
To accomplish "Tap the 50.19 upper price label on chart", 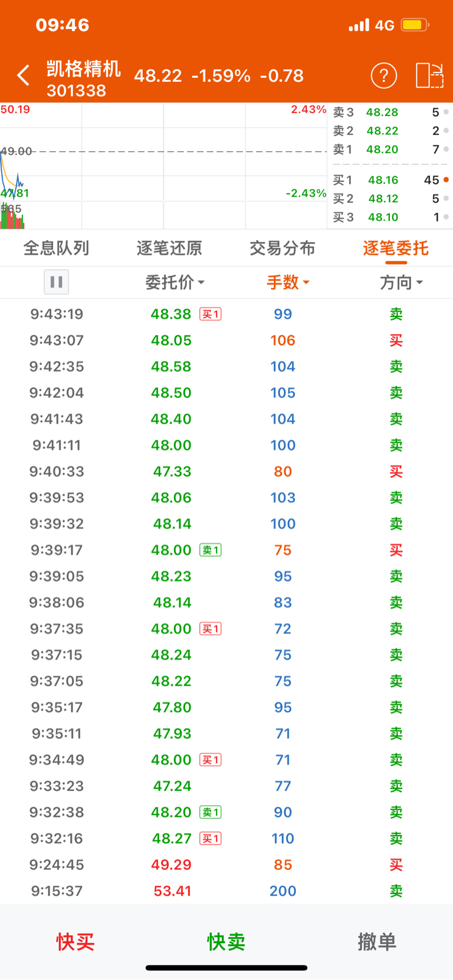I will [15, 110].
